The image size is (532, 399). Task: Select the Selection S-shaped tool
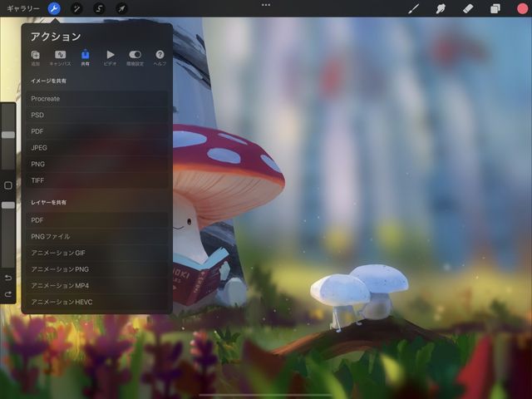(99, 8)
